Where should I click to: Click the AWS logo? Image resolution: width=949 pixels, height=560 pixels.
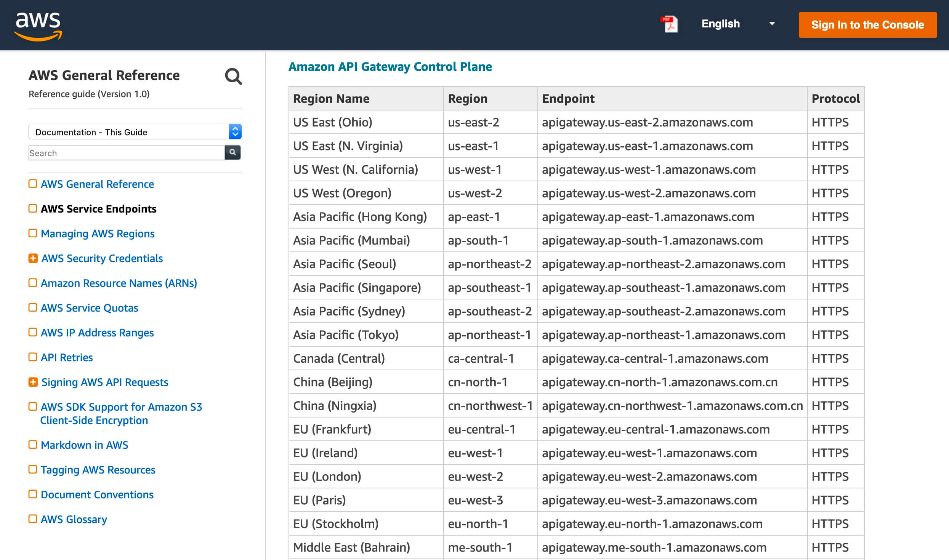(38, 26)
